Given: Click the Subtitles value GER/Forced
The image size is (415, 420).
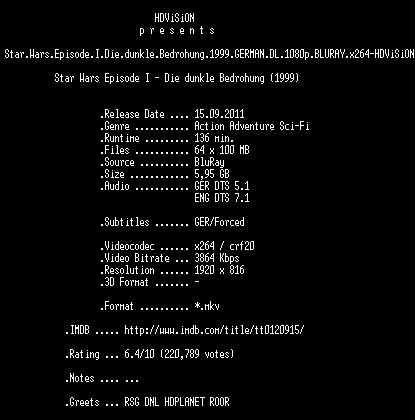Looking at the screenshot, I should (219, 222).
